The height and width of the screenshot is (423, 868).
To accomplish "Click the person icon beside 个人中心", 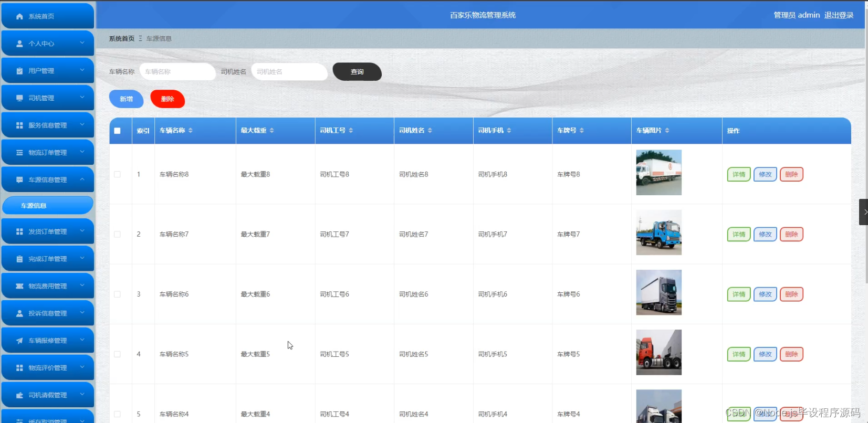I will coord(19,44).
